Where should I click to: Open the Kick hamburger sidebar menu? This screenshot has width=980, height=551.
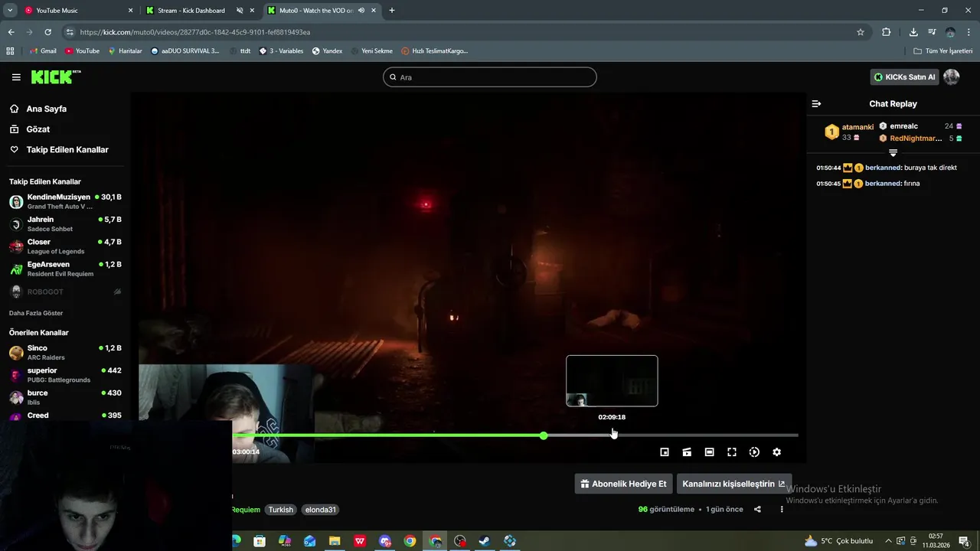[16, 77]
